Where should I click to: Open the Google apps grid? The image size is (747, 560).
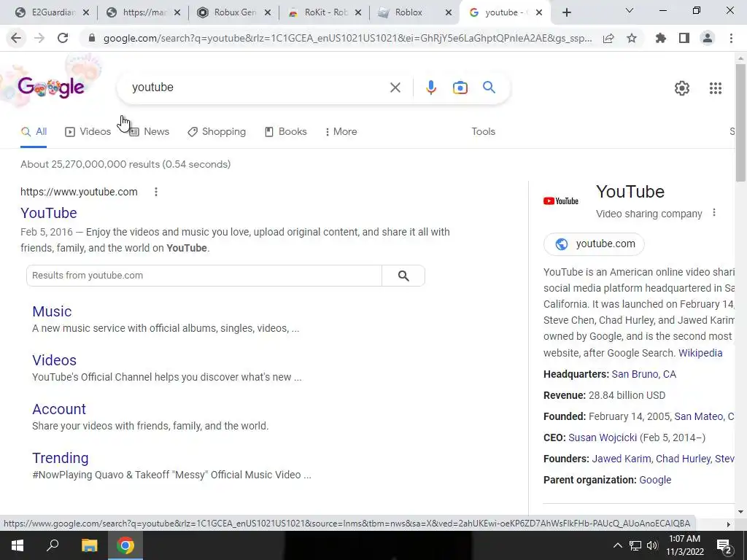point(716,88)
